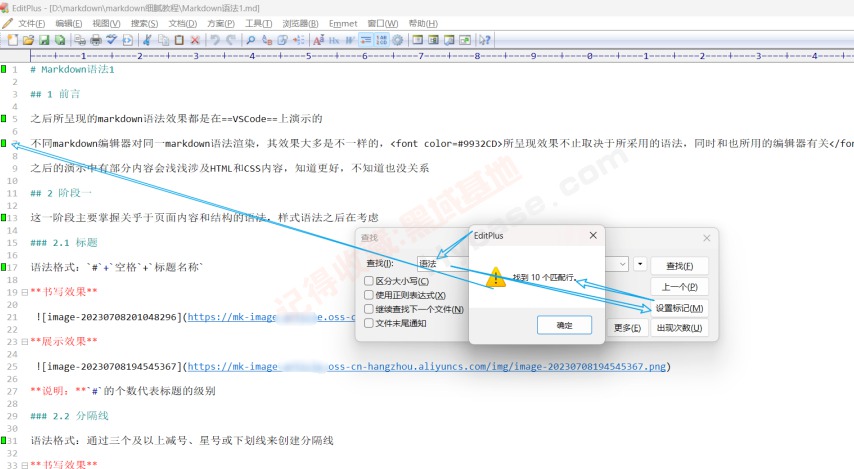Click the View in Browser icon

click(x=128, y=40)
